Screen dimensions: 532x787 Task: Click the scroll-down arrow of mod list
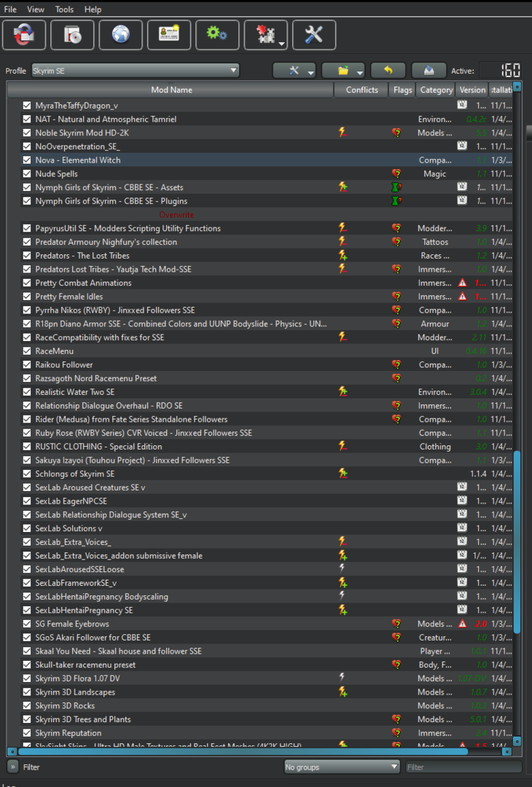(517, 741)
